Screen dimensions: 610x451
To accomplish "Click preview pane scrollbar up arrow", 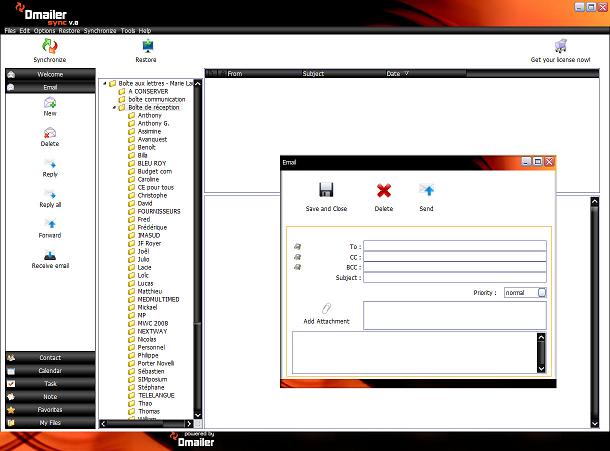I will pyautogui.click(x=594, y=202).
